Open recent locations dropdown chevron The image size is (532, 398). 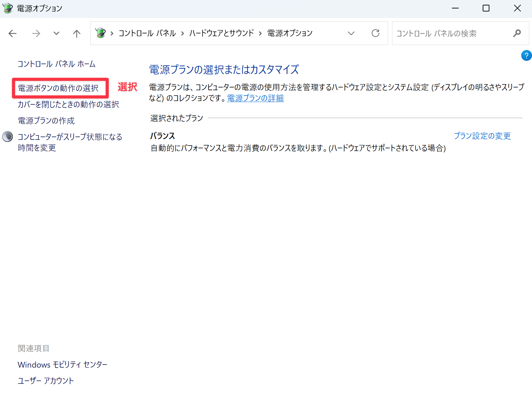pos(56,33)
